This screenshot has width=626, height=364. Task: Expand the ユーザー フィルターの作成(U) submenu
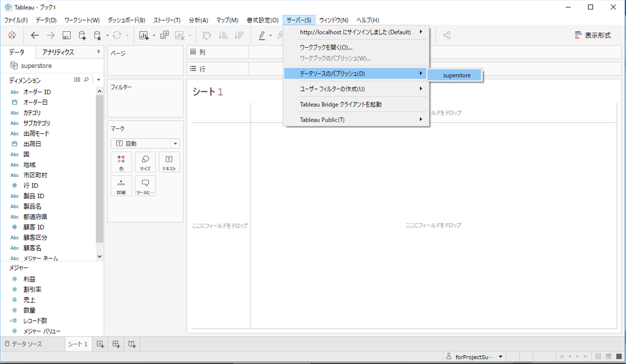(356, 89)
